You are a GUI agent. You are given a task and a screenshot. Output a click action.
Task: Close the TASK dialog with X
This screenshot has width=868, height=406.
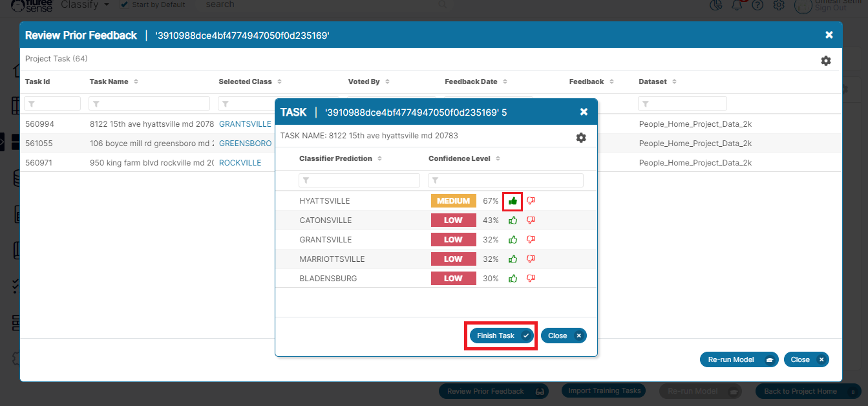(584, 112)
